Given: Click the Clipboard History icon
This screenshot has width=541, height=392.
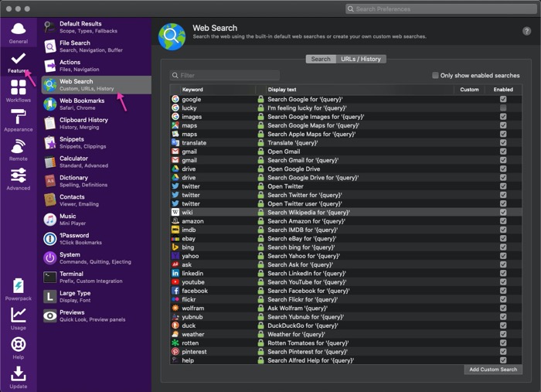Looking at the screenshot, I should point(50,123).
